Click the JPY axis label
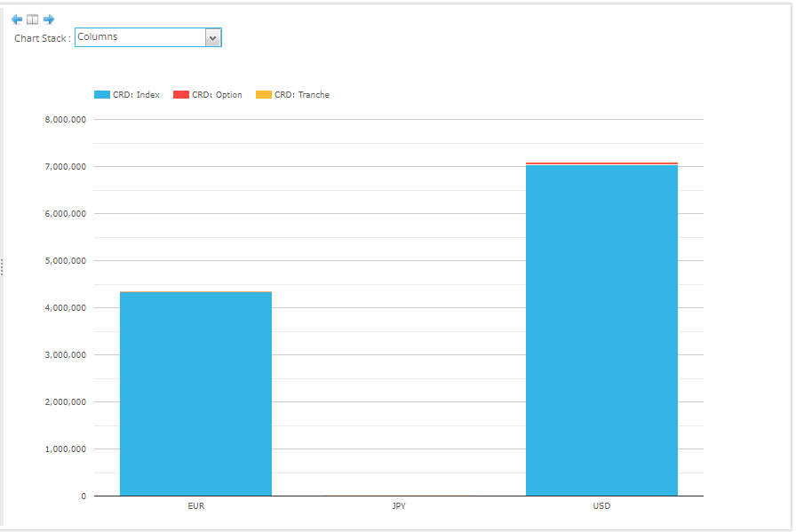 click(x=399, y=506)
